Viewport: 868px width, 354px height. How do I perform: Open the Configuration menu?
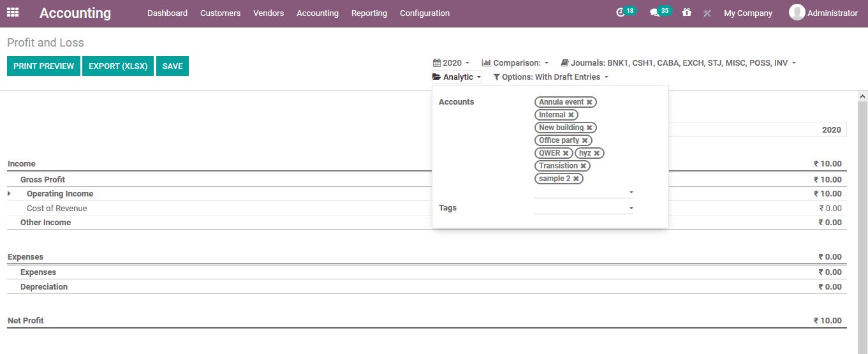tap(424, 13)
